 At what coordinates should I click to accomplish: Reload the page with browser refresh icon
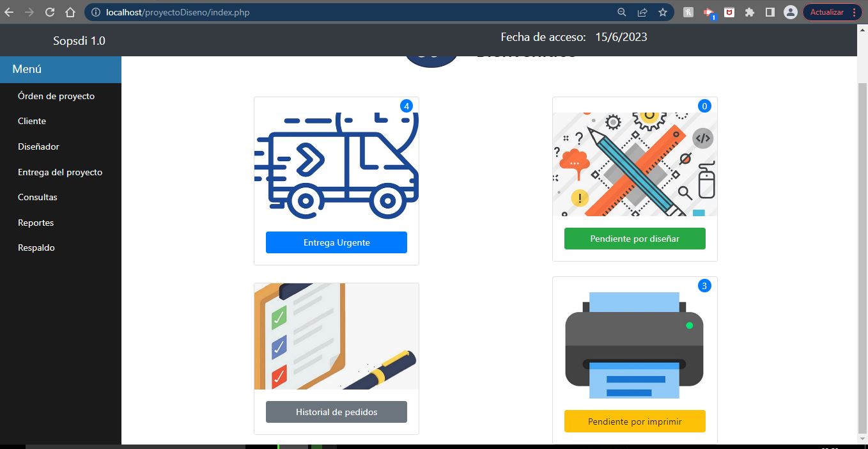point(50,12)
